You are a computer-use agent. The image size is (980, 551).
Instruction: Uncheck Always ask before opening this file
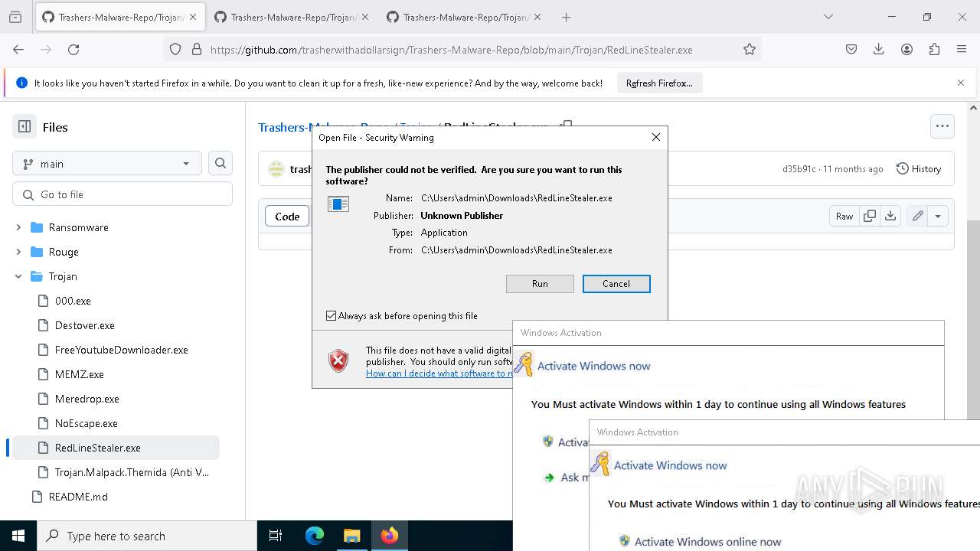pyautogui.click(x=332, y=315)
